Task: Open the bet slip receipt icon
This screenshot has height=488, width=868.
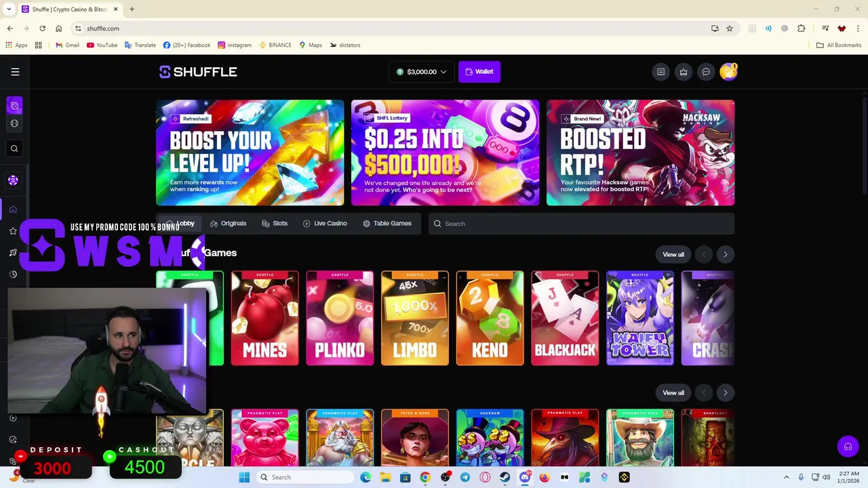Action: tap(660, 72)
